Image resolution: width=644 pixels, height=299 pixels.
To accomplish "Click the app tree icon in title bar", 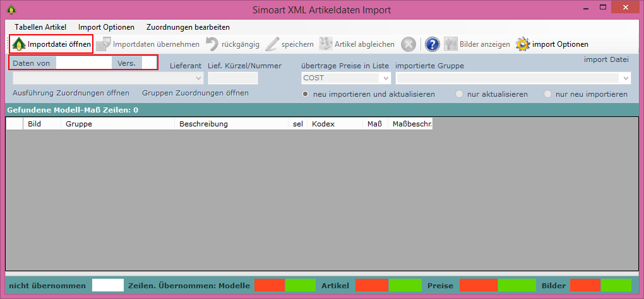I will (11, 9).
